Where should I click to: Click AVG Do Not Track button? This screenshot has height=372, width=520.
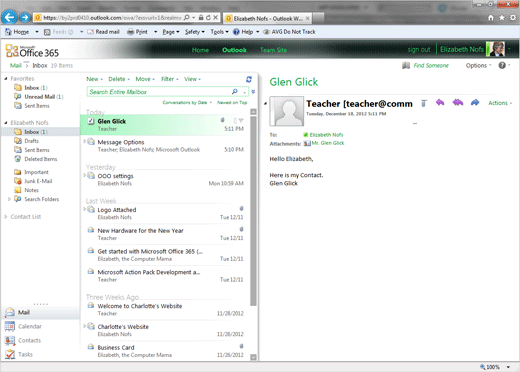pos(289,32)
